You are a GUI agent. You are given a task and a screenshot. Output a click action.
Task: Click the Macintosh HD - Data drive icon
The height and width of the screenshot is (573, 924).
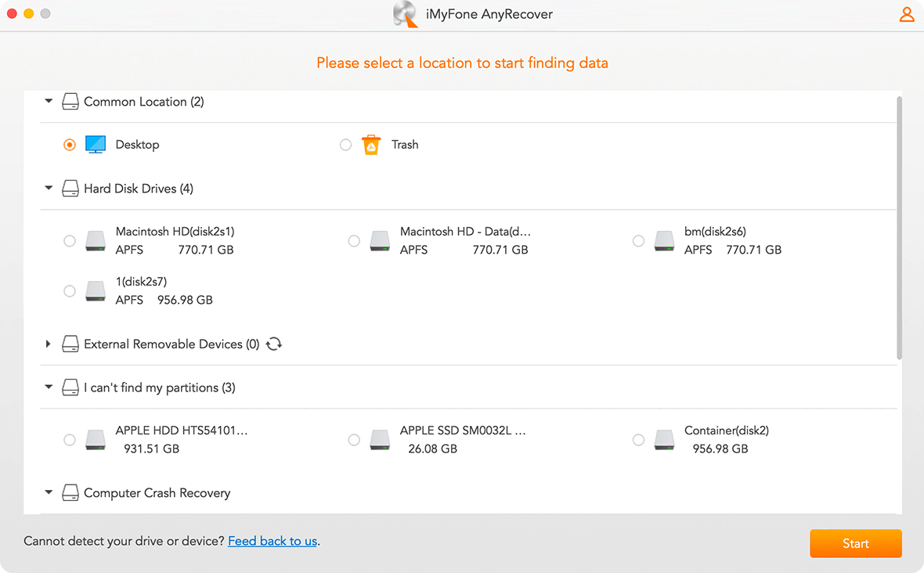[x=380, y=241]
